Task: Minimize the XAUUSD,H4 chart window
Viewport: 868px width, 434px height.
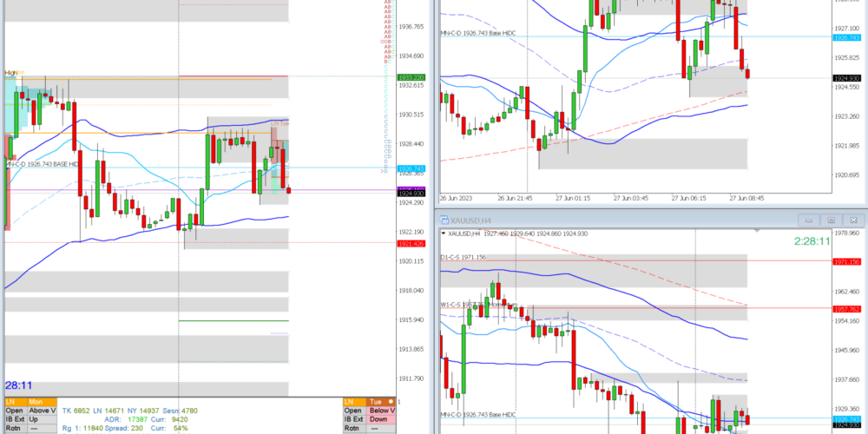Action: coord(809,220)
